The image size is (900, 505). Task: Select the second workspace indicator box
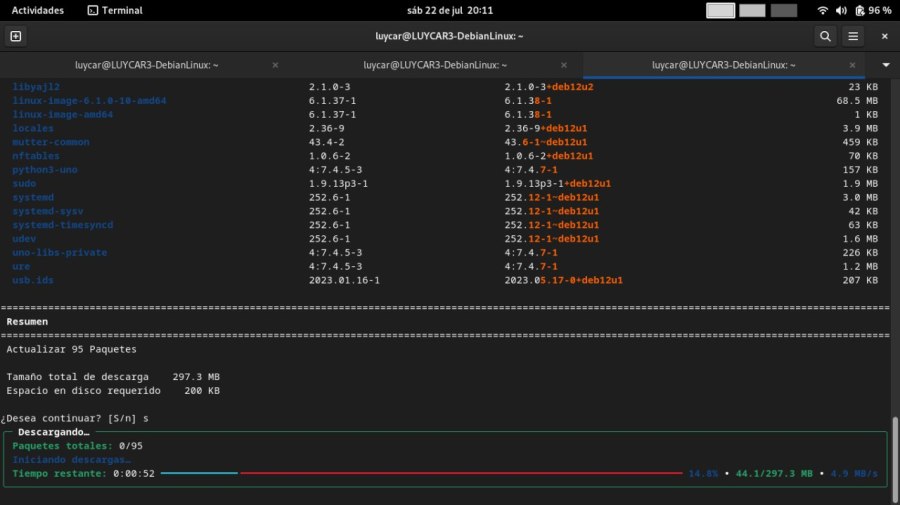[x=752, y=10]
